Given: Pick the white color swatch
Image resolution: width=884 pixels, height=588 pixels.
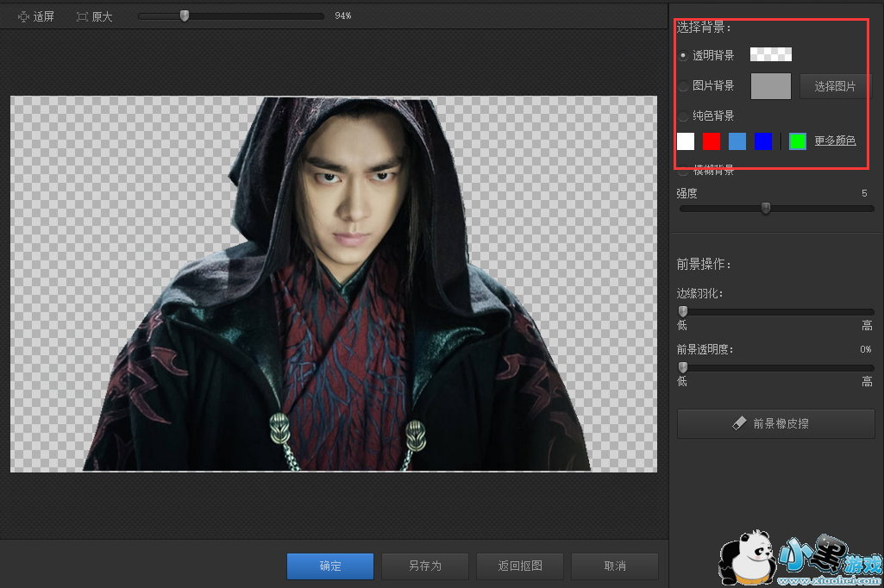Looking at the screenshot, I should click(x=686, y=141).
